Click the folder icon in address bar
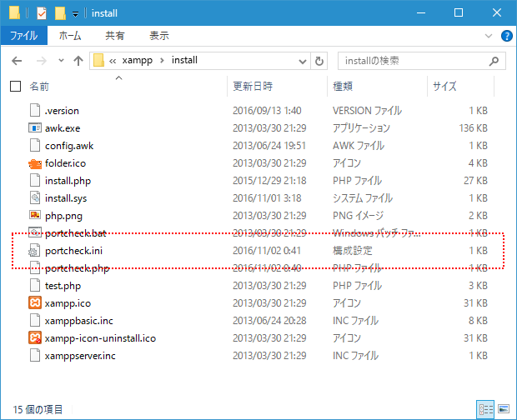Screen dimensions: 517x420 (98, 61)
